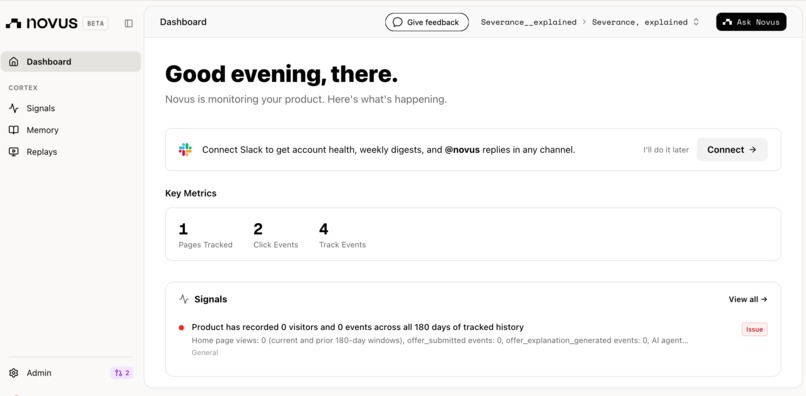Screen dimensions: 806x396
Task: Open the Dashboard page from sidebar
Action: [x=71, y=62]
